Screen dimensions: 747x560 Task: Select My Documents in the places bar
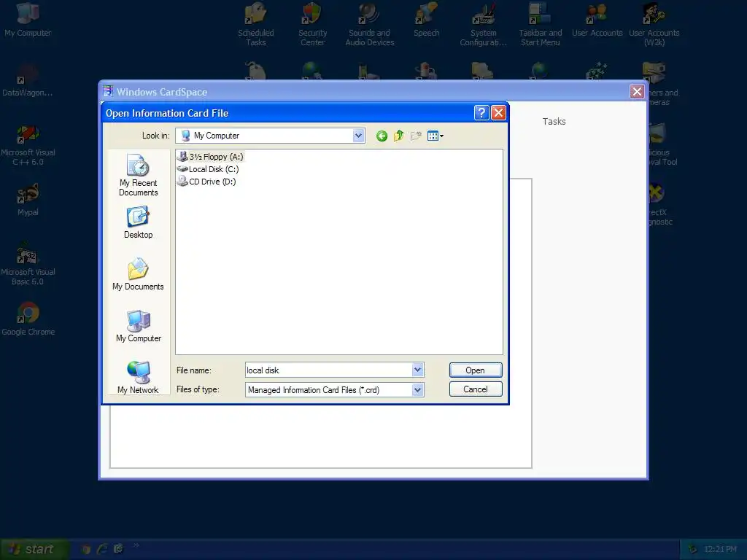138,274
